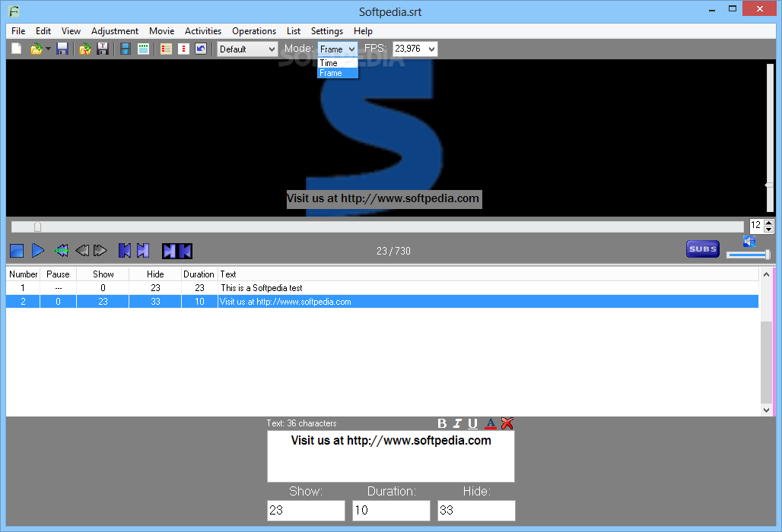Click the Pause column header
Screen dimensions: 782x532
(58, 274)
